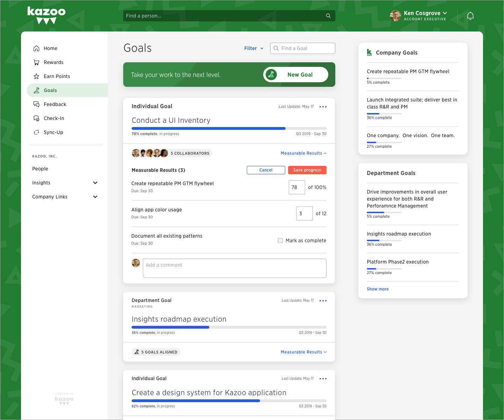Click the notification bell icon
The height and width of the screenshot is (420, 504).
tap(470, 16)
